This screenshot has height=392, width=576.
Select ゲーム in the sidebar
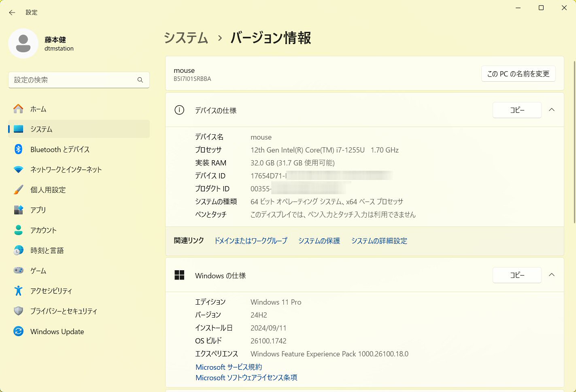(79, 271)
